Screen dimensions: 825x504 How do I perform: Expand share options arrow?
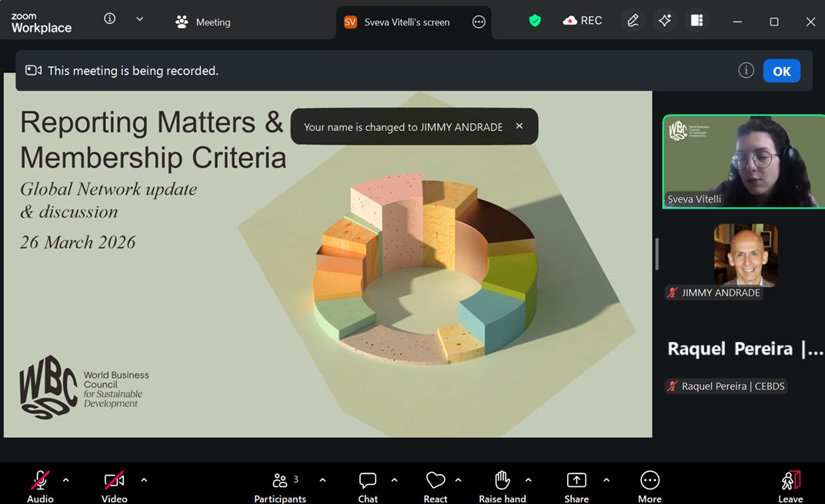(x=606, y=480)
